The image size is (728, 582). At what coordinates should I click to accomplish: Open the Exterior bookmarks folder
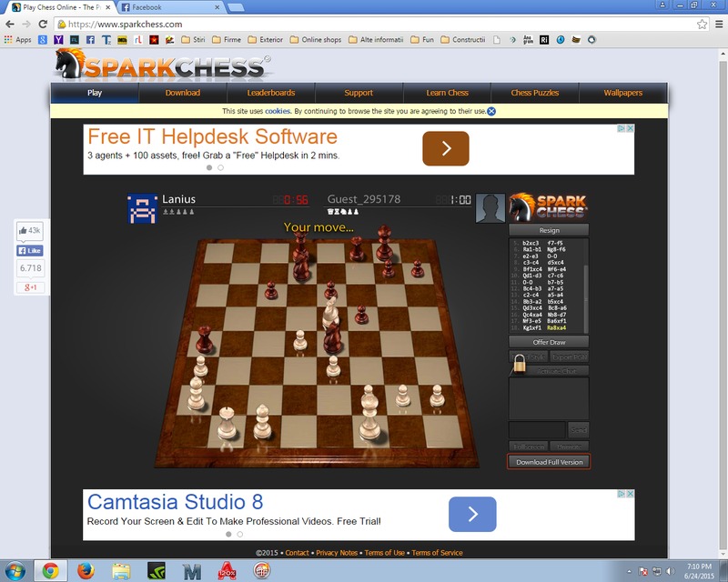[x=266, y=40]
